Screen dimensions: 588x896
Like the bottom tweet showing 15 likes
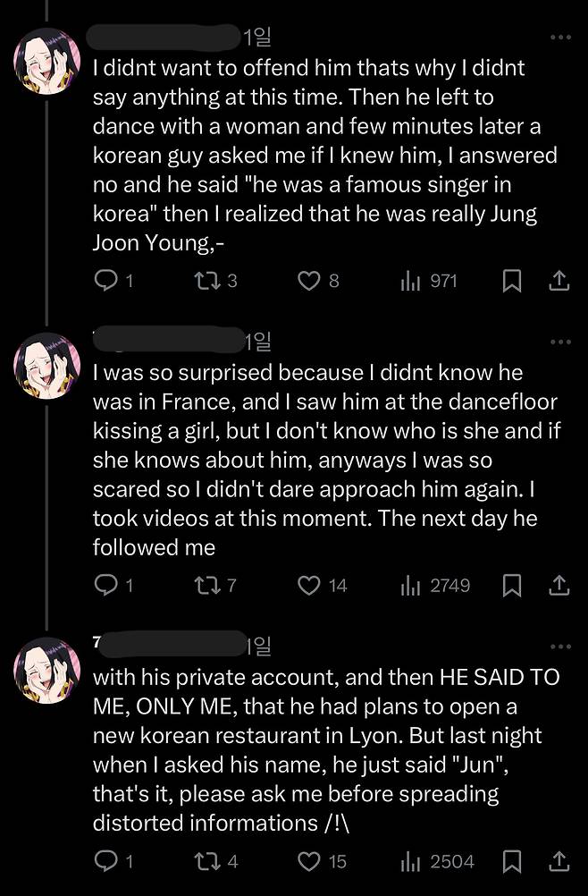(x=308, y=861)
